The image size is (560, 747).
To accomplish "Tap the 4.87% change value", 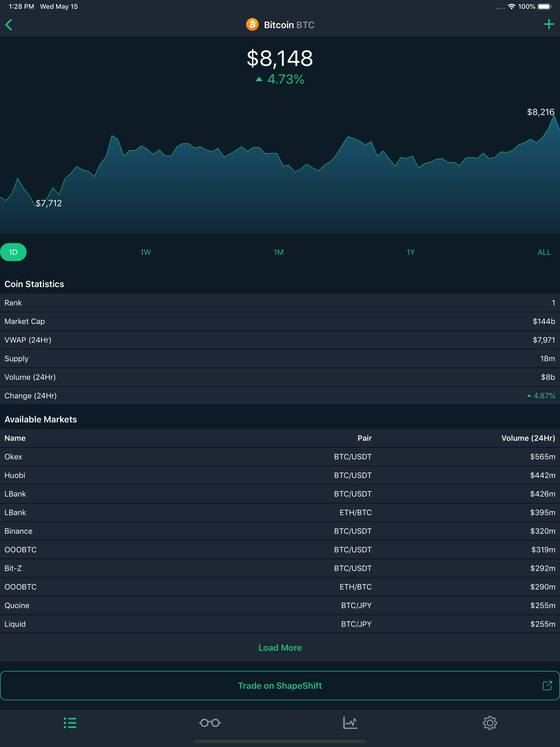I will click(x=541, y=396).
